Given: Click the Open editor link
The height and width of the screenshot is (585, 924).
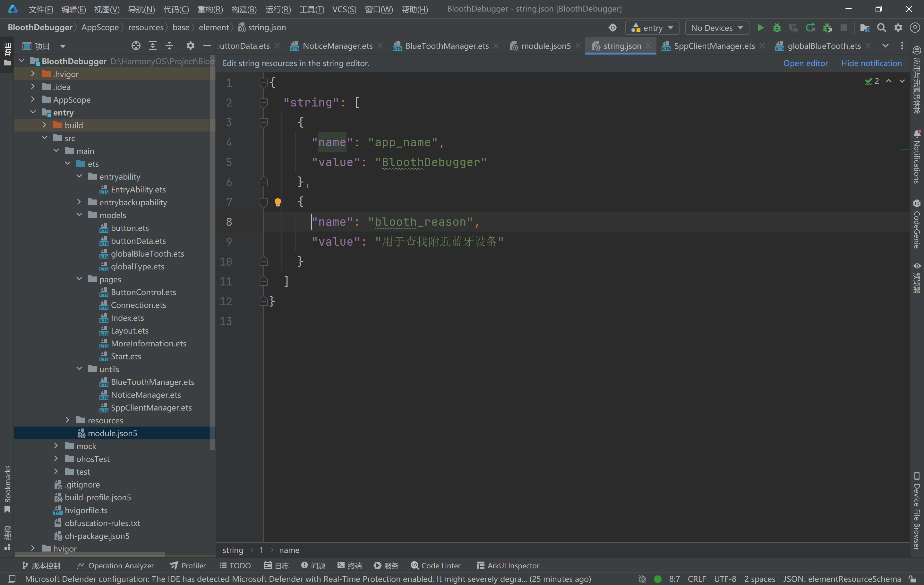Looking at the screenshot, I should pos(805,63).
